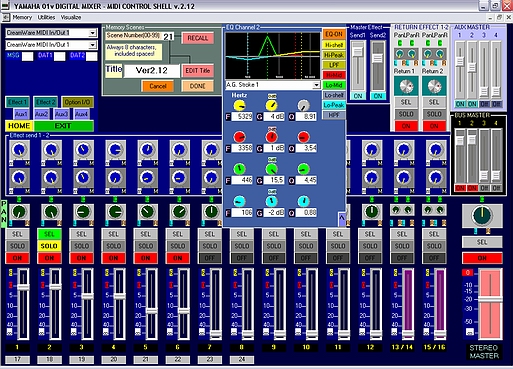513x369 pixels.
Task: Click the channel 1 pan knob
Action: (x=19, y=212)
